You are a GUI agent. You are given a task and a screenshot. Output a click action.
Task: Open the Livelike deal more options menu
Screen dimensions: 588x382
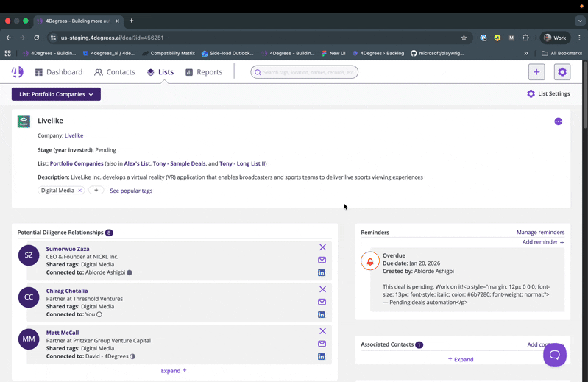pyautogui.click(x=558, y=121)
